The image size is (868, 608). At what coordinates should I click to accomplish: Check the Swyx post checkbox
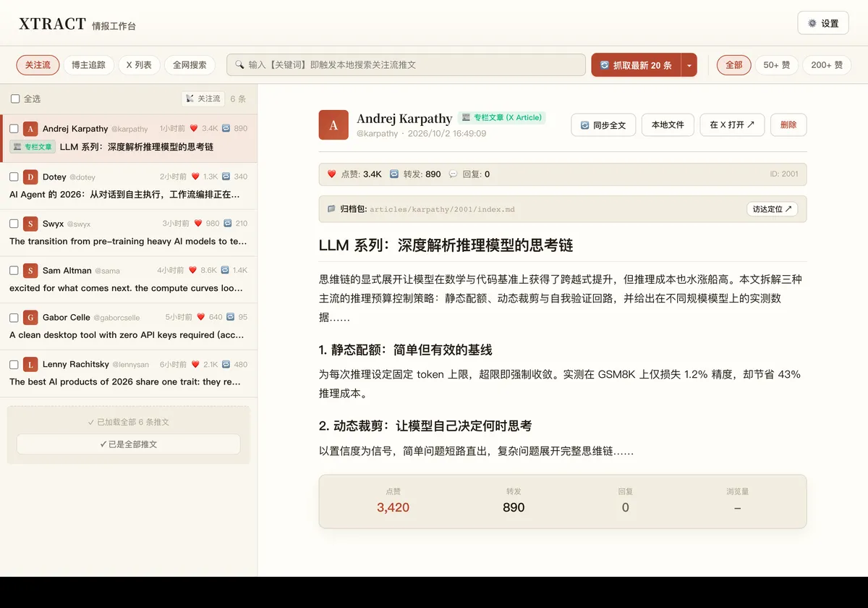(14, 224)
